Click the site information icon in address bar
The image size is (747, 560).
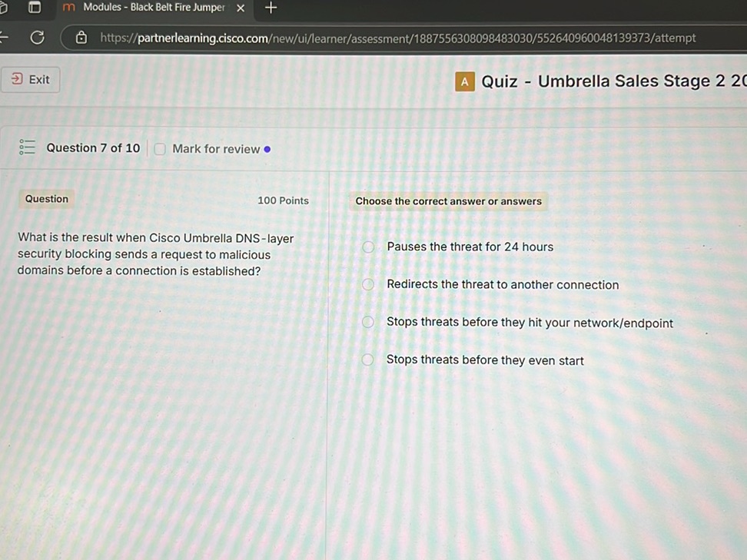[81, 38]
